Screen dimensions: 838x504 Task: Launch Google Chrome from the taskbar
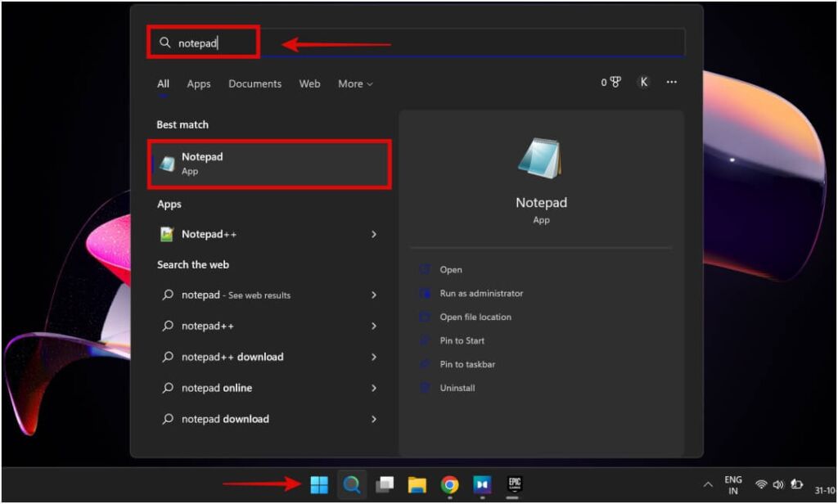click(449, 484)
